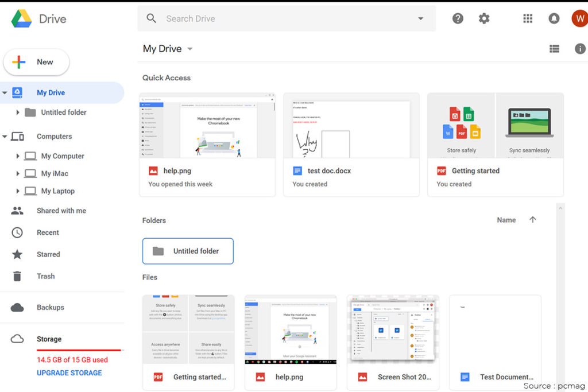Open the test doc.docx thumbnail
The height and width of the screenshot is (392, 588).
pyautogui.click(x=351, y=126)
